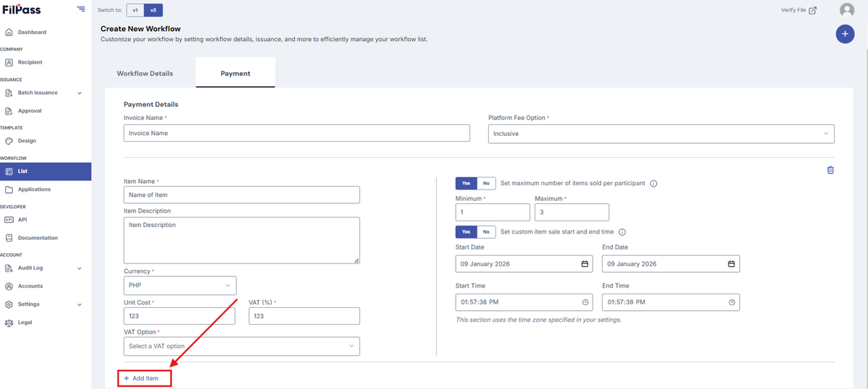Viewport: 868px width, 389px height.
Task: Show info about custom sale time
Action: click(622, 232)
